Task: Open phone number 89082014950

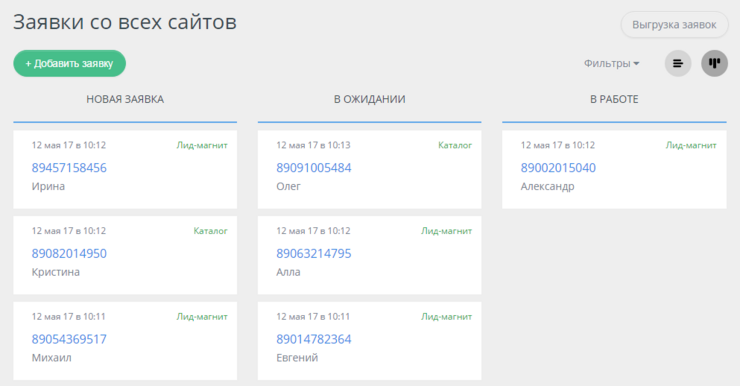Action: [x=69, y=253]
